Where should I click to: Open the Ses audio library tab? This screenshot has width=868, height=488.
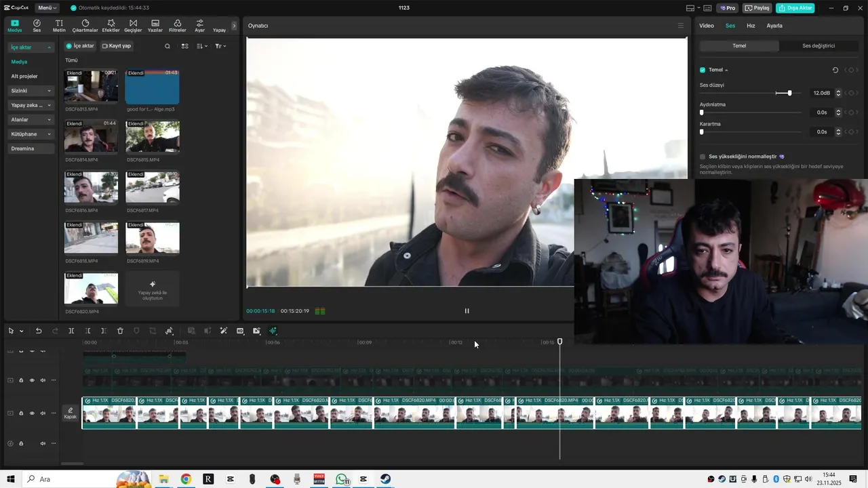(x=37, y=26)
